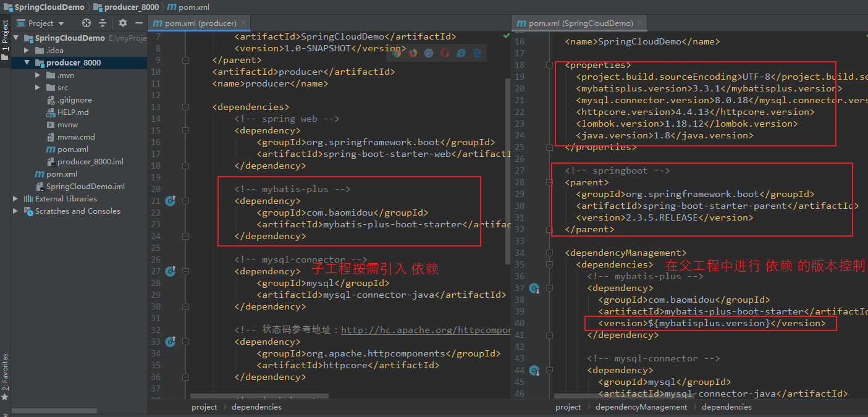Screen dimensions: 868x417
Task: Collapse the SpringCloudDemo root tree node
Action: click(17, 38)
